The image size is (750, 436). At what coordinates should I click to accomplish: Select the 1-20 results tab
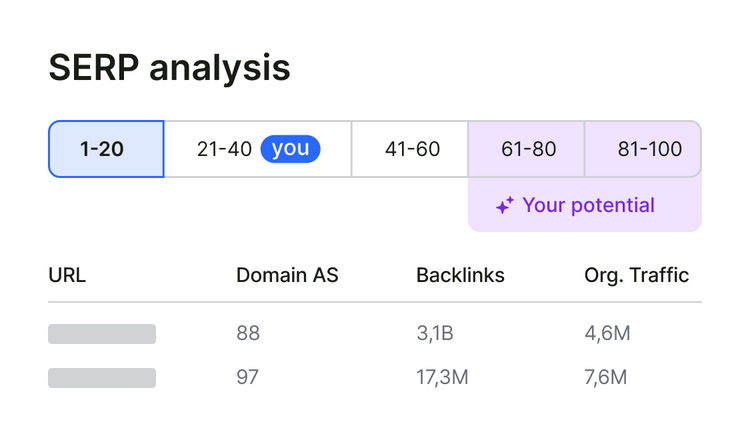pos(106,149)
